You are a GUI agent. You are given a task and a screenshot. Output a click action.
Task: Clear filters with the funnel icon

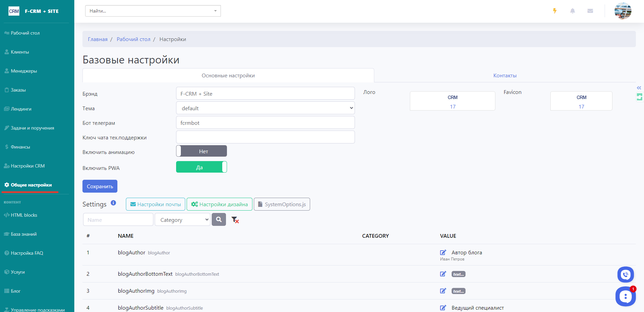(x=235, y=220)
